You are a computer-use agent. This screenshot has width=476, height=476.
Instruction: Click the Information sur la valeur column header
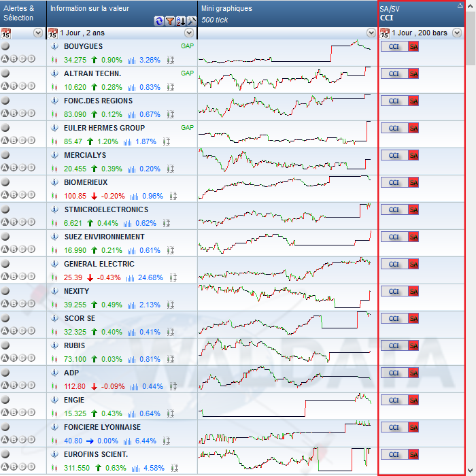[x=122, y=14]
